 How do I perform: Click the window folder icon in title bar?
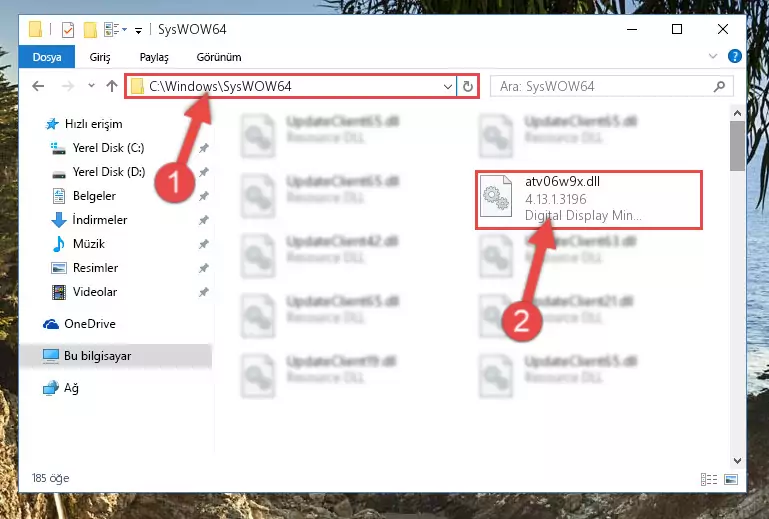point(35,29)
